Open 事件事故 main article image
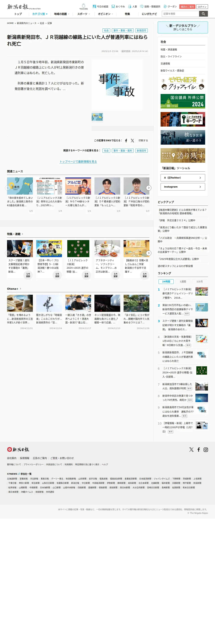 pos(117,85)
